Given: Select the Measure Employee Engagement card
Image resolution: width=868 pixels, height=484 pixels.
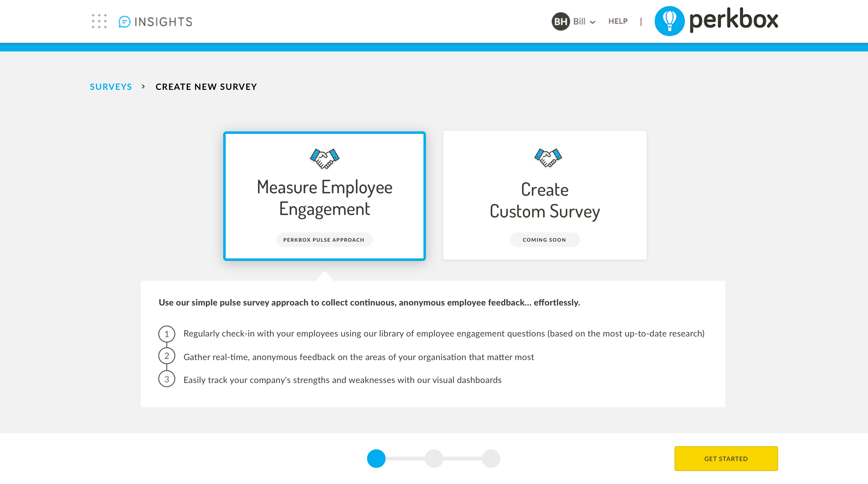Looking at the screenshot, I should pos(324,196).
